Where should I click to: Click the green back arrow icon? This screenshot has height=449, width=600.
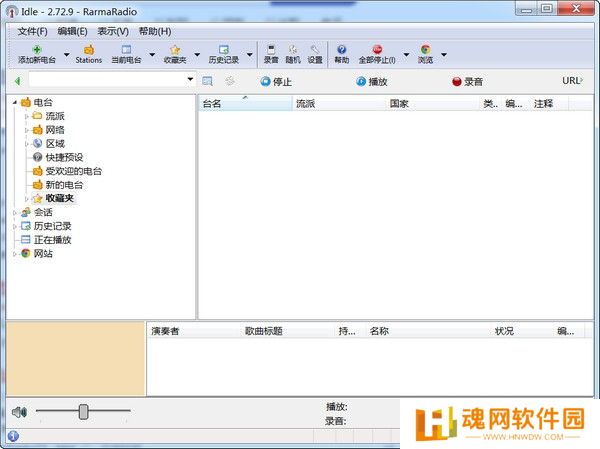(17, 81)
